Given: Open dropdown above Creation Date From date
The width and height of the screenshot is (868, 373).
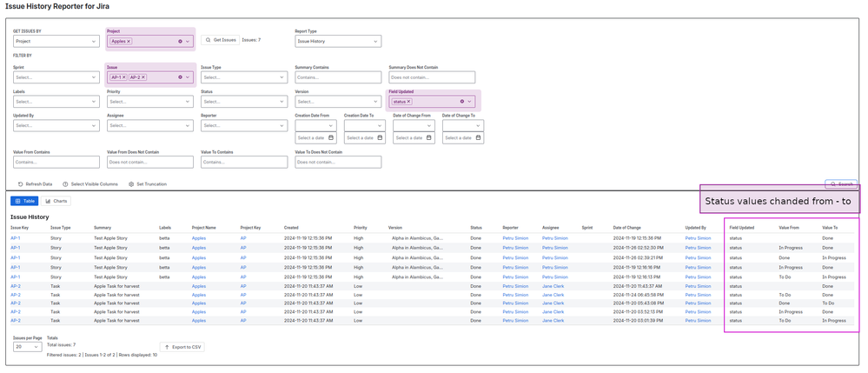Looking at the screenshot, I should pyautogui.click(x=316, y=126).
